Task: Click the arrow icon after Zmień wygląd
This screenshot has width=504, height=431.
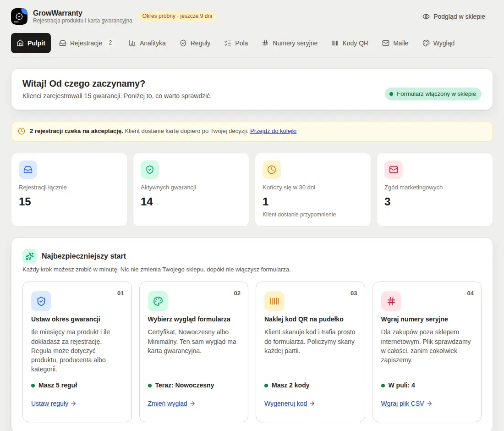Action: click(192, 403)
